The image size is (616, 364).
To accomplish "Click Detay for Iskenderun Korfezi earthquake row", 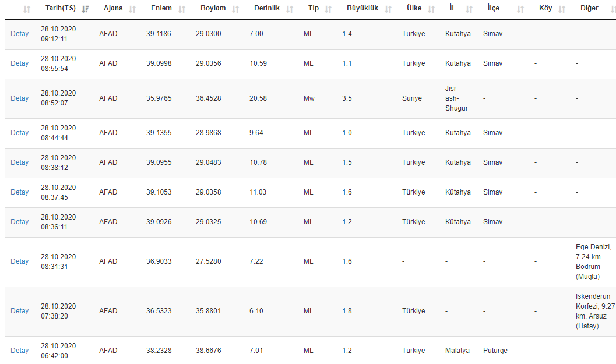I will (19, 311).
